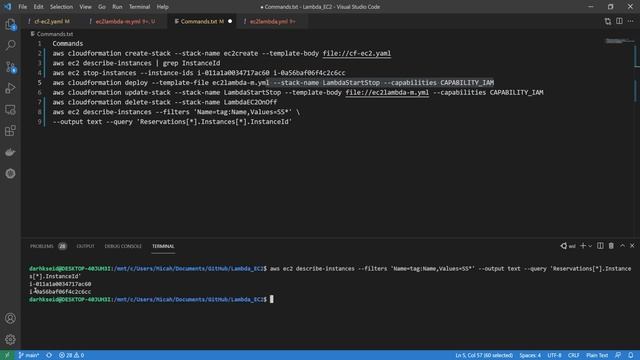Screen dimensions: 640x360
Task: Switch to ec2lambda.yml tab
Action: pyautogui.click(x=272, y=21)
